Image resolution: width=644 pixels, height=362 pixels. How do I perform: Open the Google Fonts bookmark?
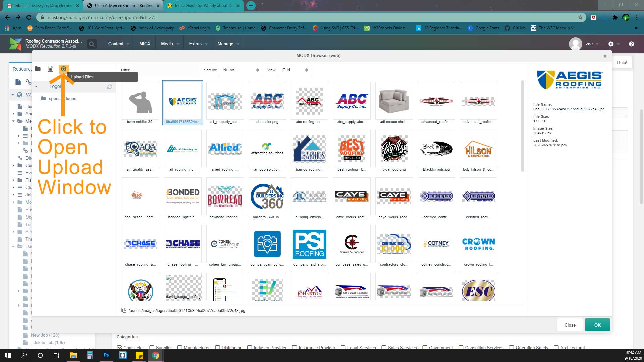tap(483, 28)
